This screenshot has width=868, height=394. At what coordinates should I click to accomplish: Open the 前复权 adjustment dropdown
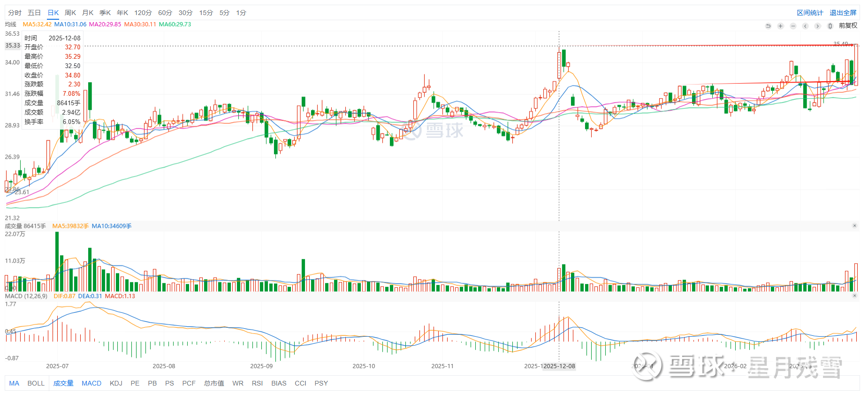(x=848, y=26)
